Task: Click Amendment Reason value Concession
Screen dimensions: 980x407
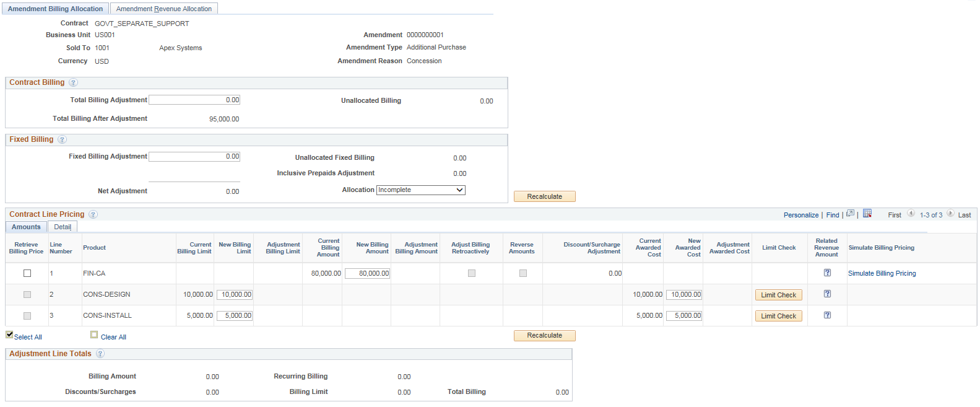Action: point(424,61)
